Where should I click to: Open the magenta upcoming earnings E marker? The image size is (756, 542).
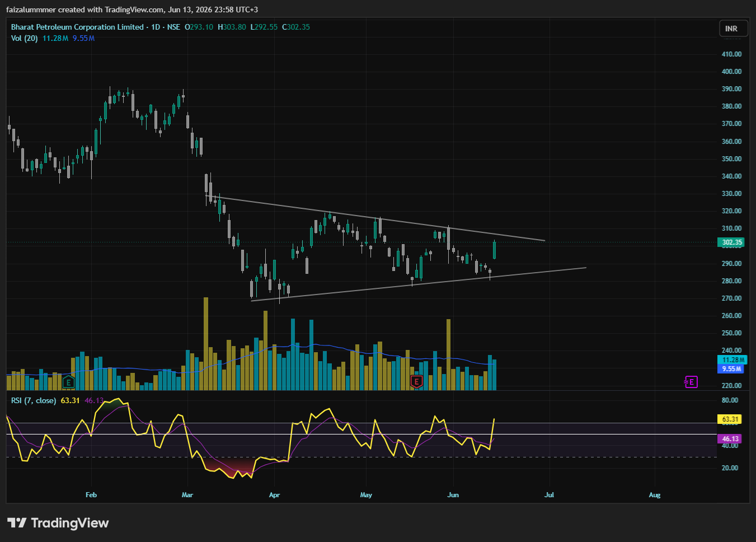point(691,382)
